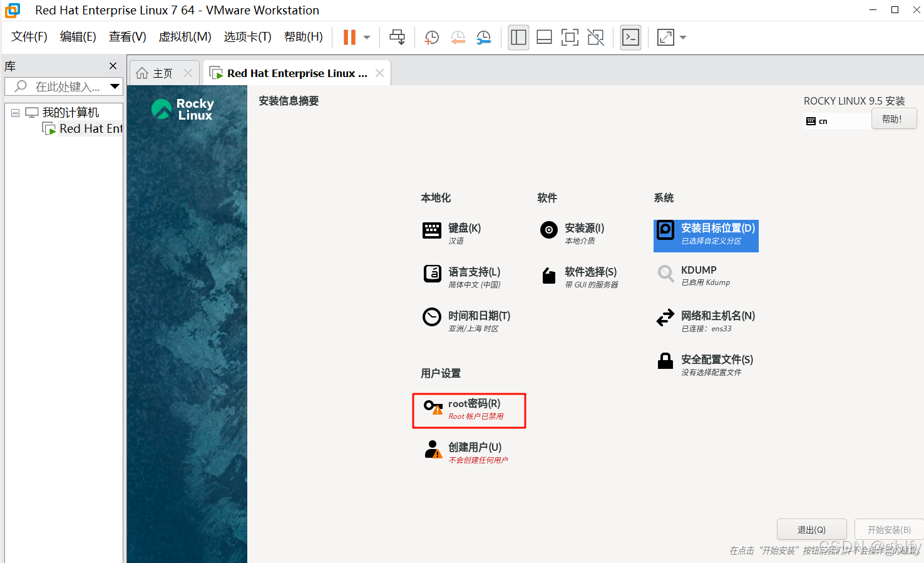The height and width of the screenshot is (563, 924).
Task: Open 键盘(K) keyboard settings
Action: (x=453, y=234)
